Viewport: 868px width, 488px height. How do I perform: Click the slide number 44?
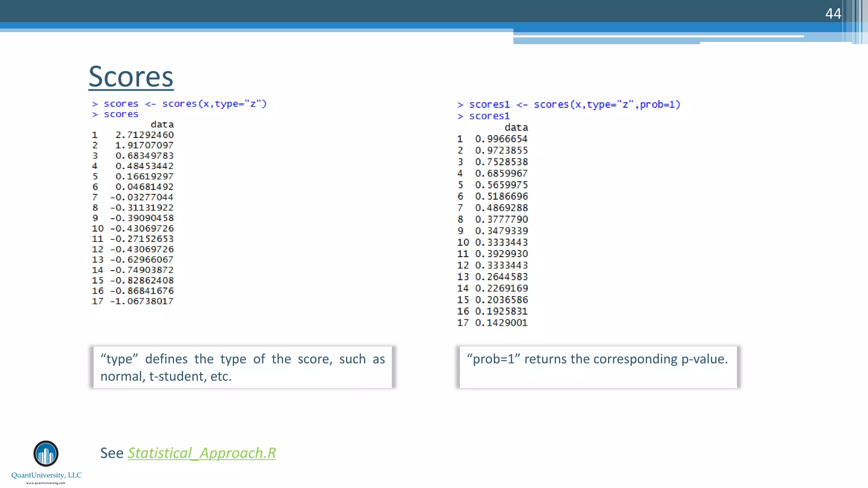click(833, 14)
